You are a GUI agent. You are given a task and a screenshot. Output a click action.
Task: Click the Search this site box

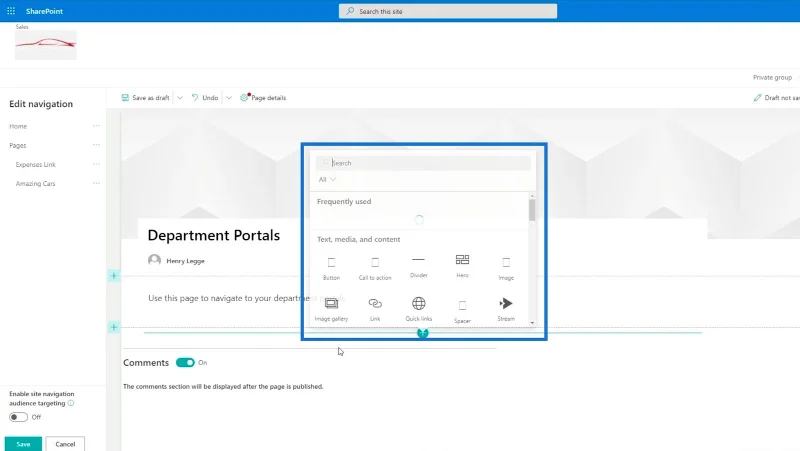click(447, 11)
